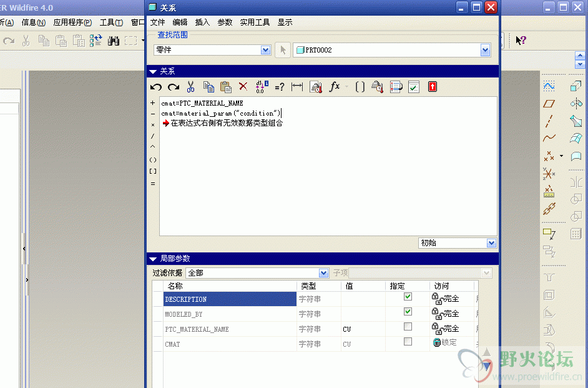This screenshot has height=388, width=588.
Task: Insert division slash operator from side palette
Action: [x=153, y=136]
